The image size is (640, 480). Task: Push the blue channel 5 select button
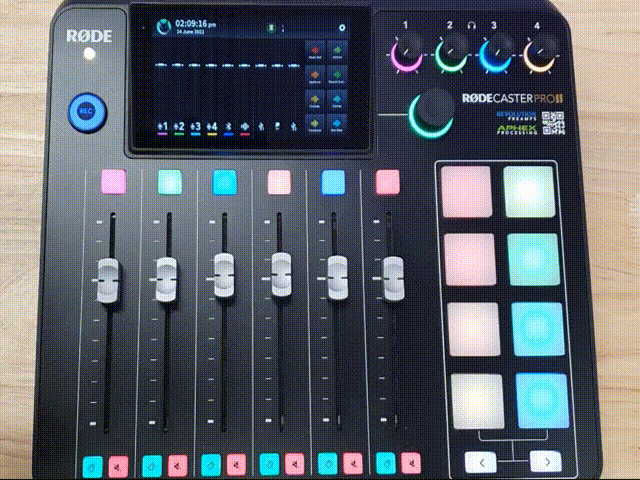pos(333,182)
